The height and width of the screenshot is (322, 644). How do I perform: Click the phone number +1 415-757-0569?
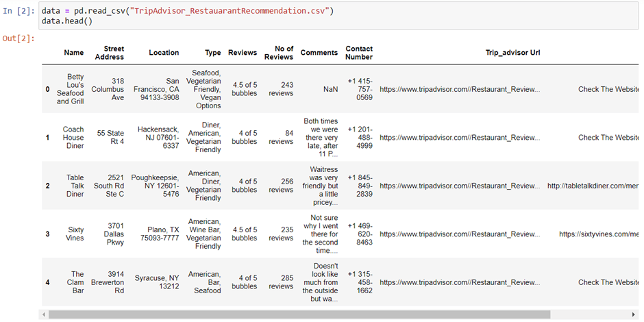pos(360,89)
